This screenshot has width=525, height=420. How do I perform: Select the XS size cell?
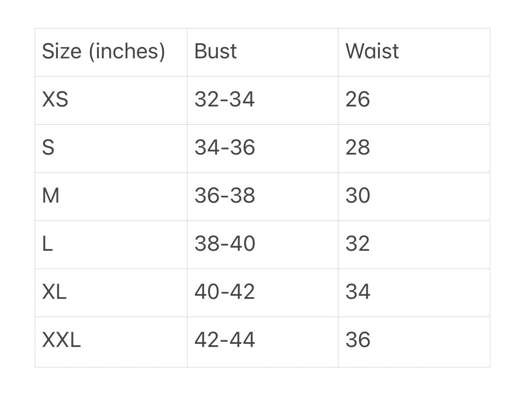point(55,99)
